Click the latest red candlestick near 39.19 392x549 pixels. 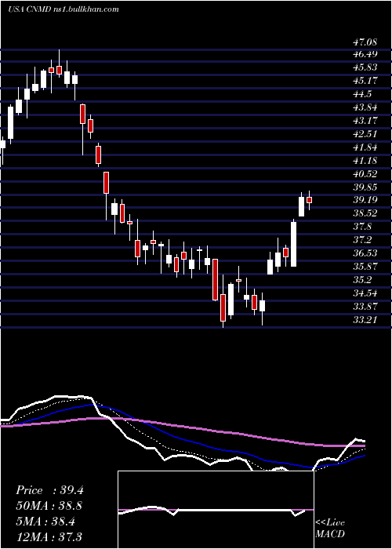click(x=309, y=200)
